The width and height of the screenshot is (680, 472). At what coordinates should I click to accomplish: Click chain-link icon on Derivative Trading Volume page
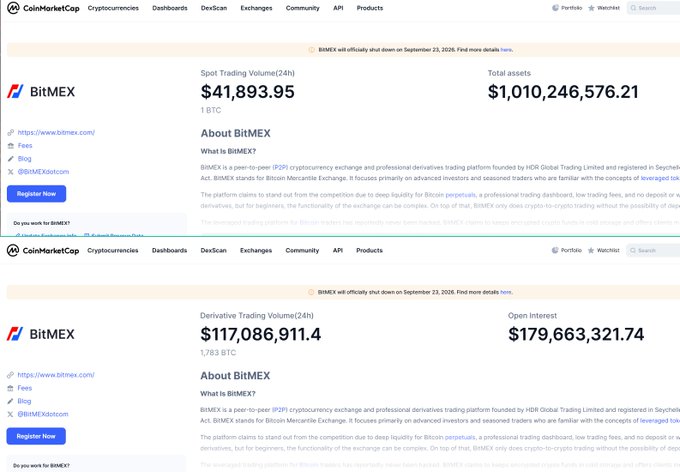pos(10,375)
